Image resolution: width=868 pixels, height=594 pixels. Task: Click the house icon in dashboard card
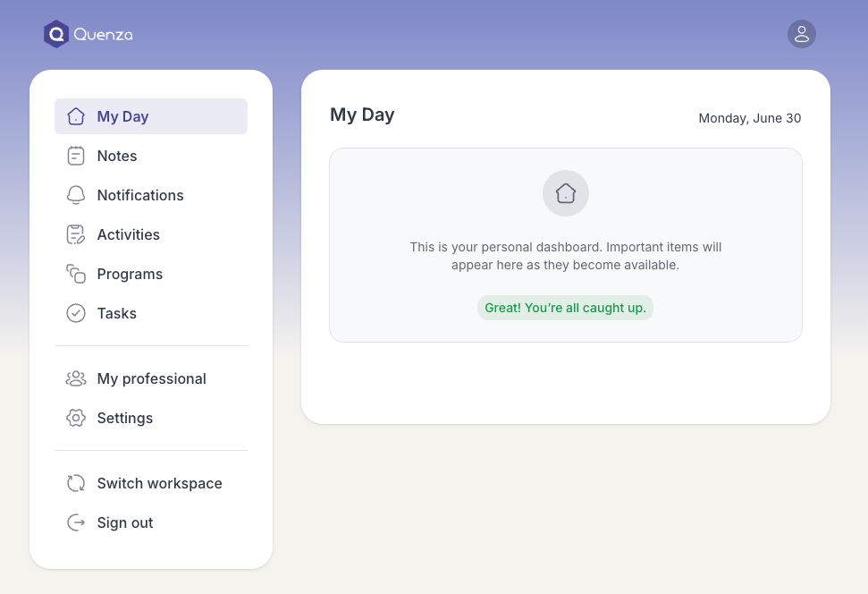click(x=566, y=193)
